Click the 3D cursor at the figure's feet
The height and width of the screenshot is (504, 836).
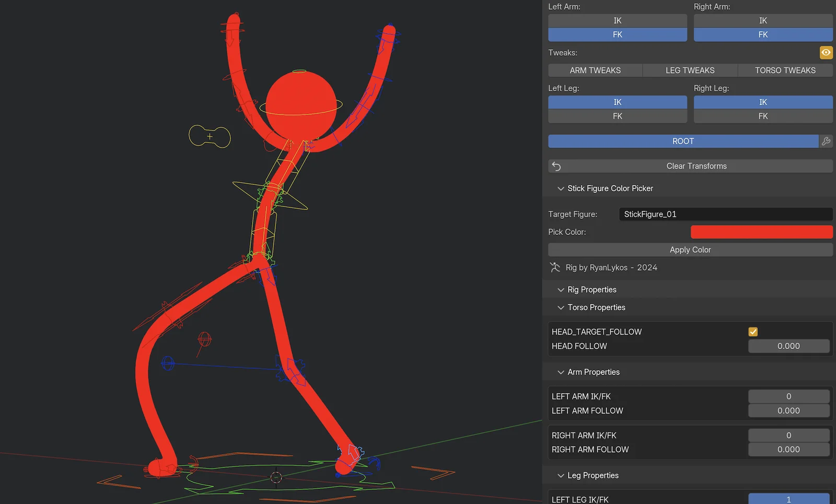pos(276,477)
